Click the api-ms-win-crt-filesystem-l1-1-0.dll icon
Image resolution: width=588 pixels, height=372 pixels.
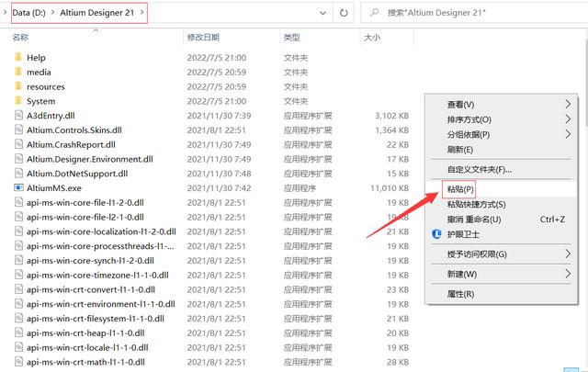pyautogui.click(x=18, y=319)
